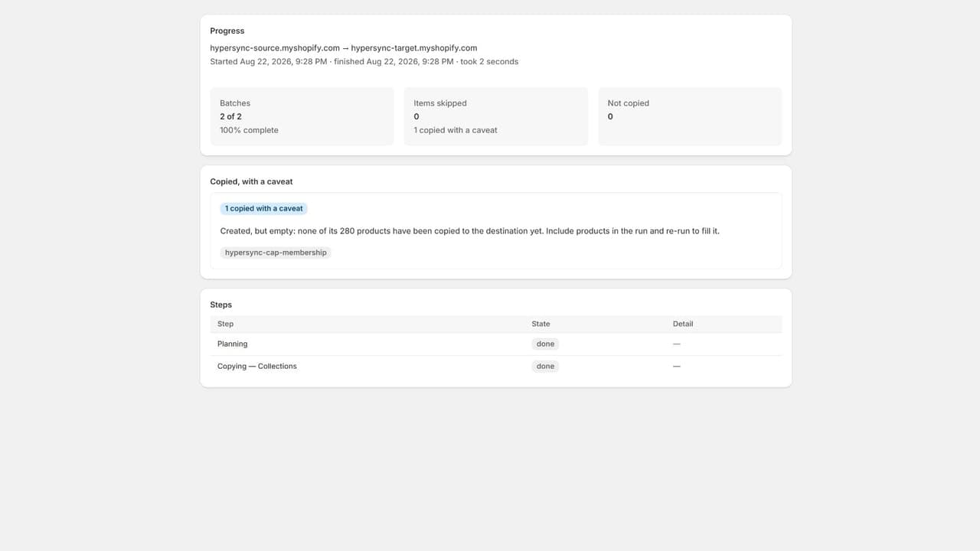Click the 'done' badge for Copying — Collections
The image size is (980, 551).
[545, 367]
